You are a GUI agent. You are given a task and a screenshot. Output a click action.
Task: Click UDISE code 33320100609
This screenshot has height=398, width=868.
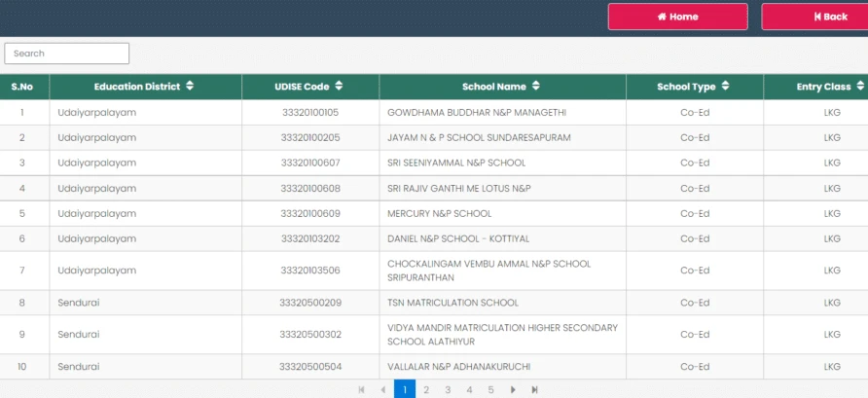[x=310, y=214]
